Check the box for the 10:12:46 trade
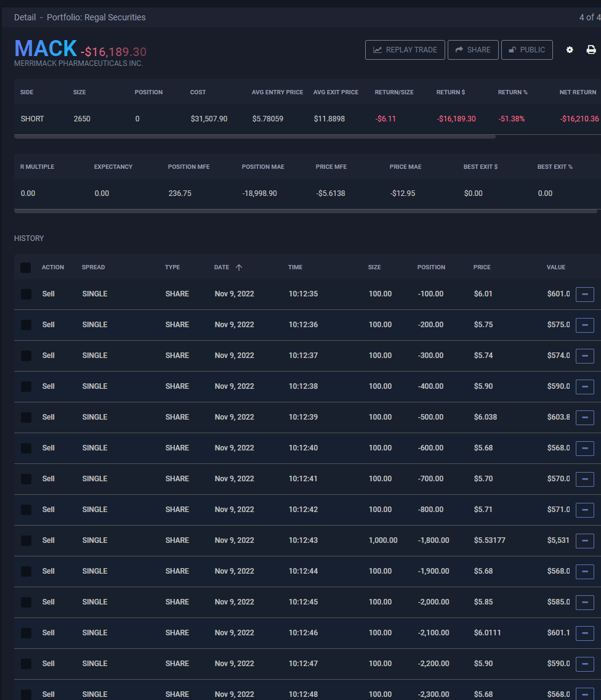 (x=26, y=633)
